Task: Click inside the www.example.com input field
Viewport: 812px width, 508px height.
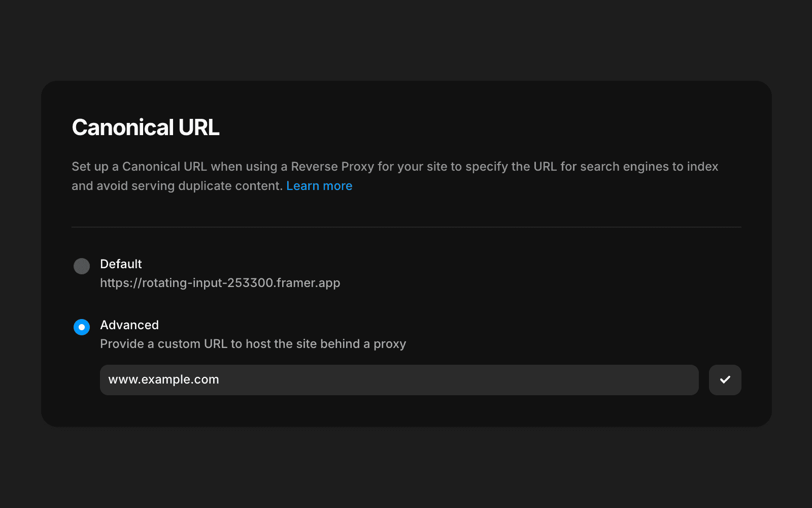Action: [355, 379]
